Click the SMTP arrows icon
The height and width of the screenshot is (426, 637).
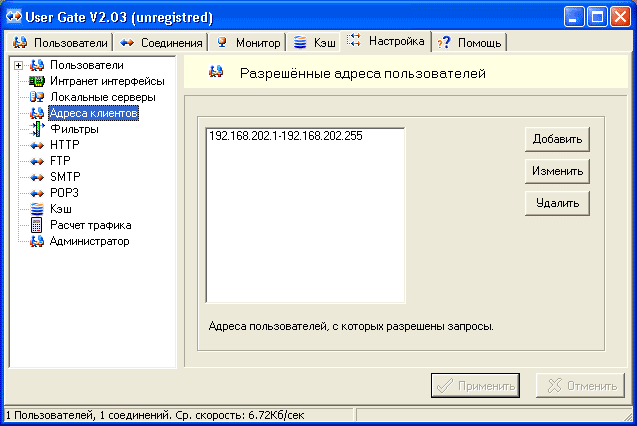pos(37,177)
